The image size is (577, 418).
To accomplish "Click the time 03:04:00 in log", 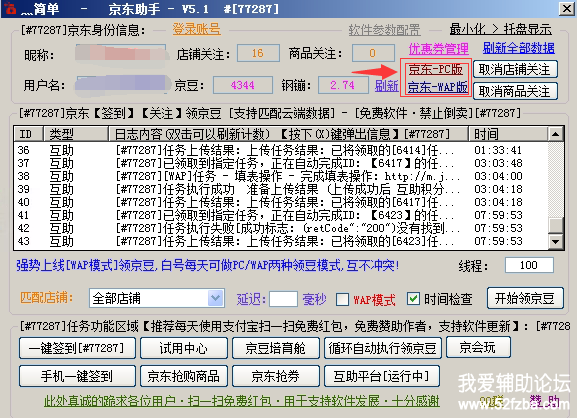I will [498, 176].
